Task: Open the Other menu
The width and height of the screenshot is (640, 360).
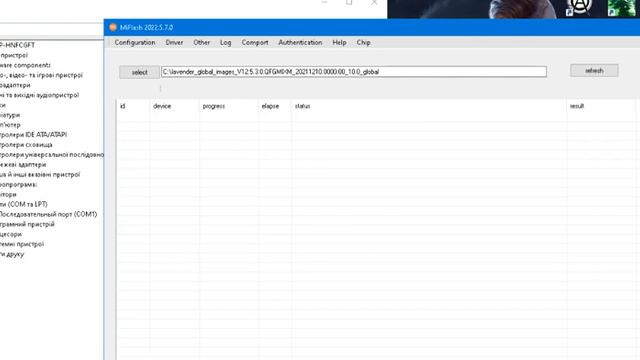Action: [x=202, y=42]
